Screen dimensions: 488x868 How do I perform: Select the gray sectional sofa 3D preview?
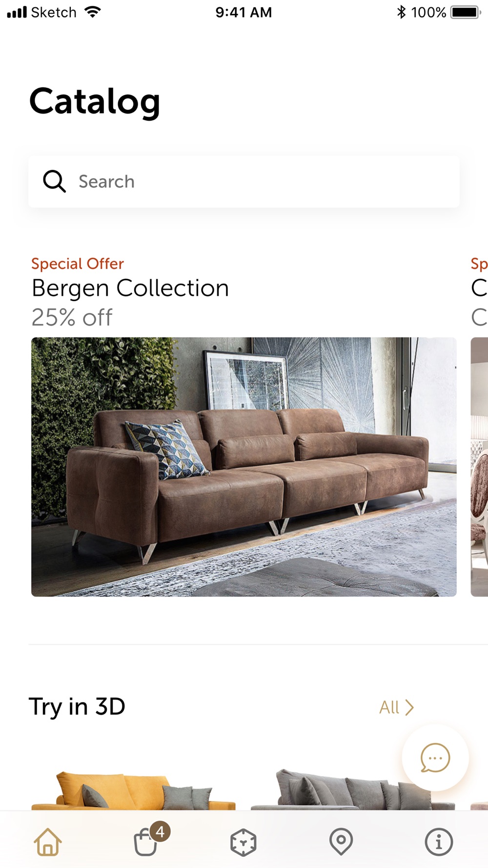(353, 789)
